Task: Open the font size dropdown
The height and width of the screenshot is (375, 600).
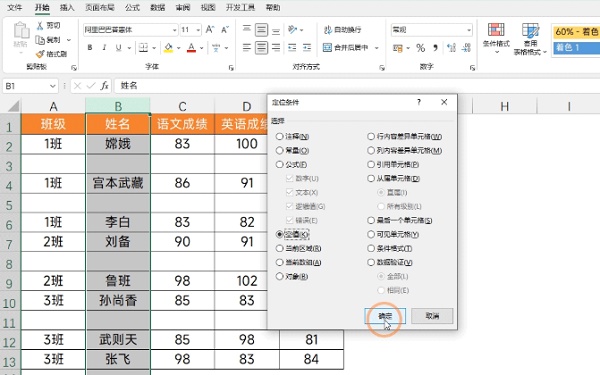Action: (198, 30)
